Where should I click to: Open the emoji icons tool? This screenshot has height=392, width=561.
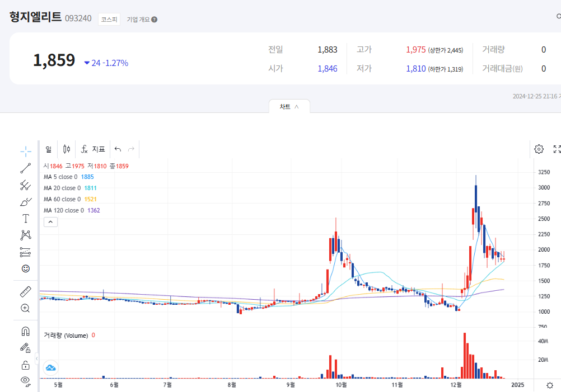pyautogui.click(x=25, y=268)
